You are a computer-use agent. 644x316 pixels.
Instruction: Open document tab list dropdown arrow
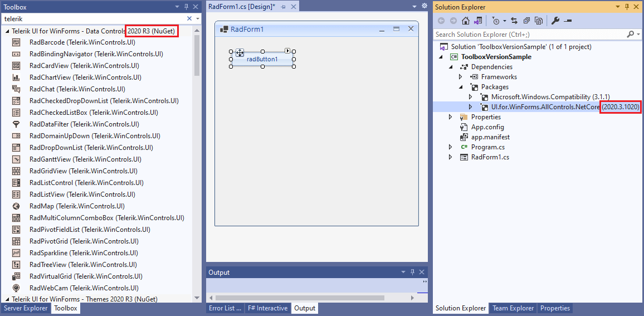click(x=414, y=7)
